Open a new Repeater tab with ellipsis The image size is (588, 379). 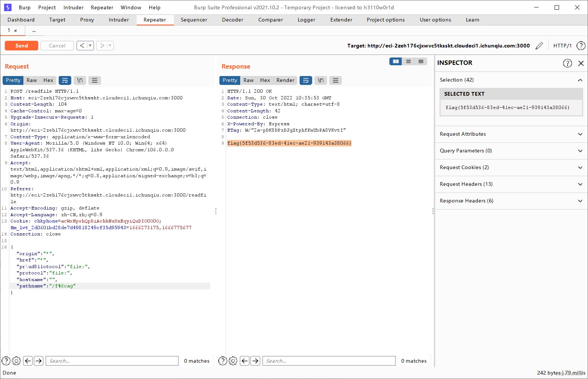point(34,31)
